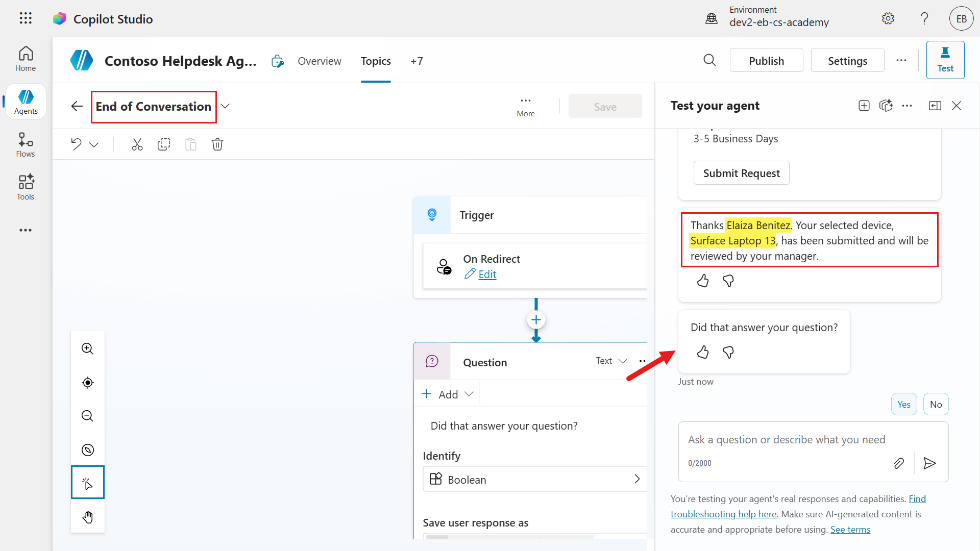This screenshot has height=551, width=980.
Task: Select the hand pan tool
Action: [x=88, y=517]
